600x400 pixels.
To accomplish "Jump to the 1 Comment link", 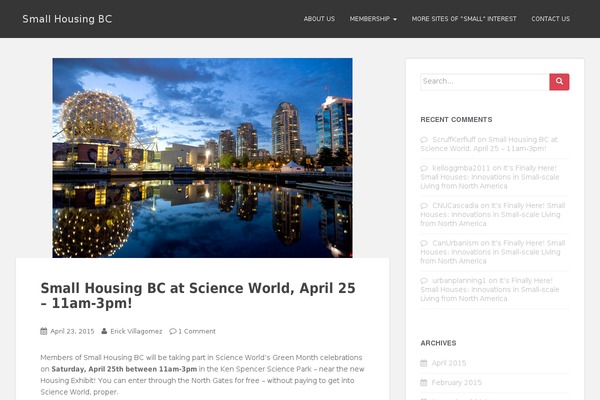I will pos(197,331).
